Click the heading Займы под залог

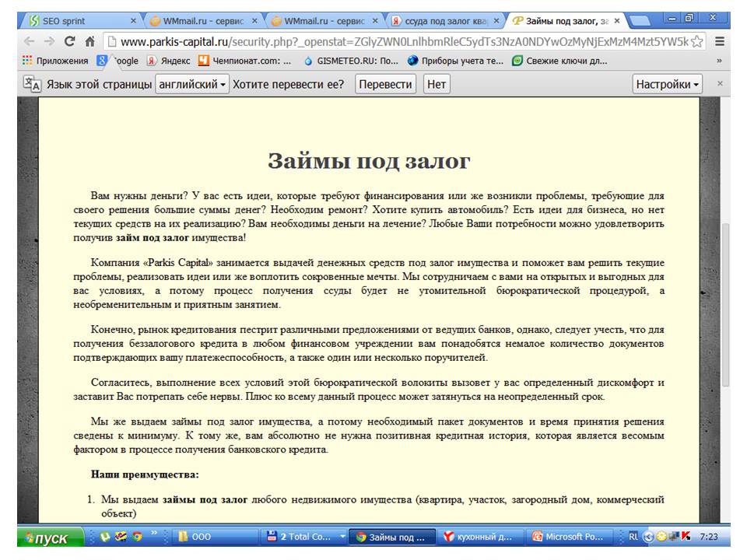tap(369, 161)
